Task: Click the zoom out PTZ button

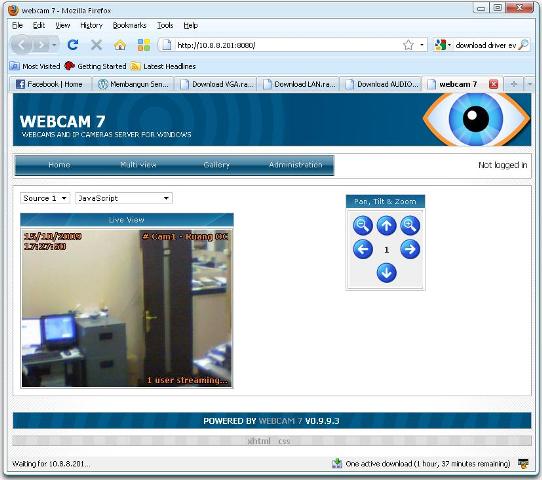Action: click(363, 225)
